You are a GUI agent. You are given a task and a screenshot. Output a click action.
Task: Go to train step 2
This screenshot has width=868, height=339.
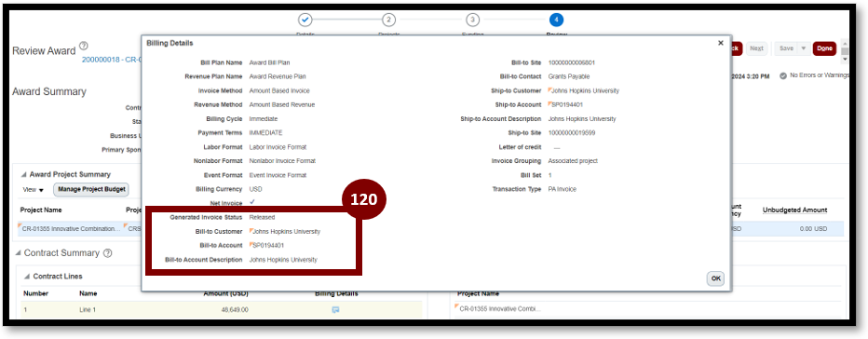click(388, 20)
